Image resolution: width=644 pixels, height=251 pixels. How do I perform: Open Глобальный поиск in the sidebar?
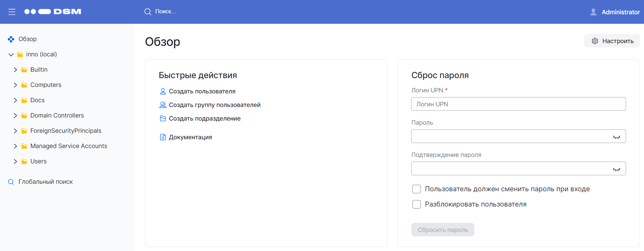(x=45, y=182)
